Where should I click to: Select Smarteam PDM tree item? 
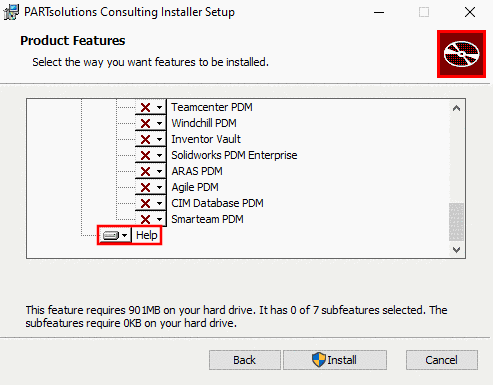207,219
